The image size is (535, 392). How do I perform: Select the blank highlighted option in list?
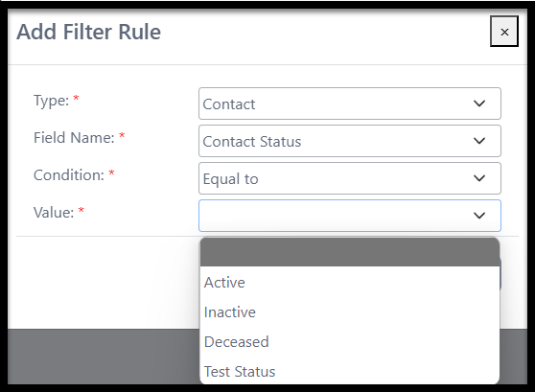(350, 252)
